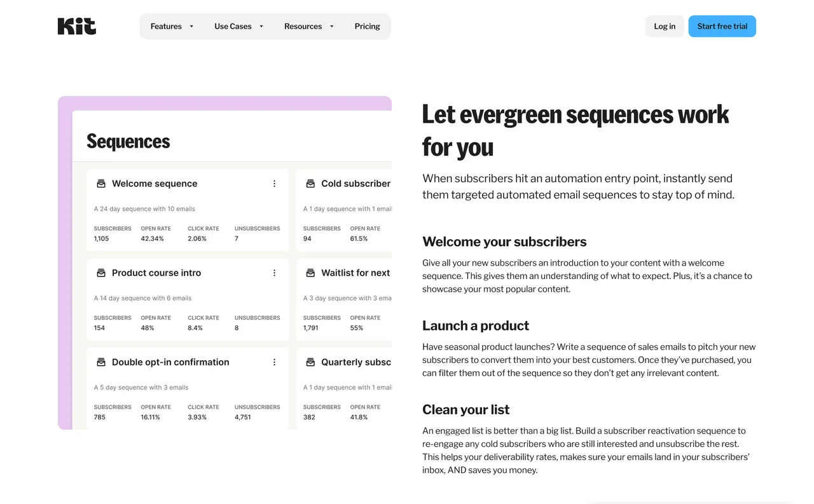
Task: Click the envelope icon beside Welcome sequence
Action: (101, 183)
